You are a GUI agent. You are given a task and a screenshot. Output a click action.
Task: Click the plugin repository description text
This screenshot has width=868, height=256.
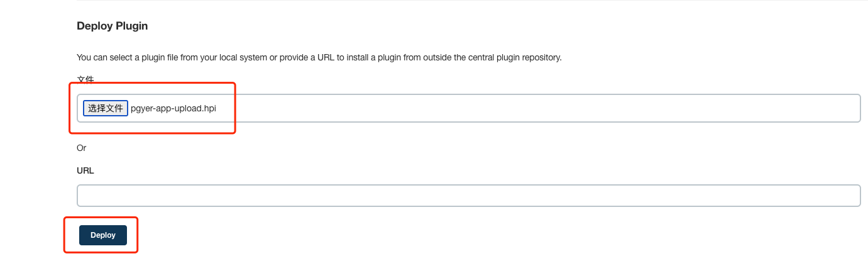coord(319,57)
